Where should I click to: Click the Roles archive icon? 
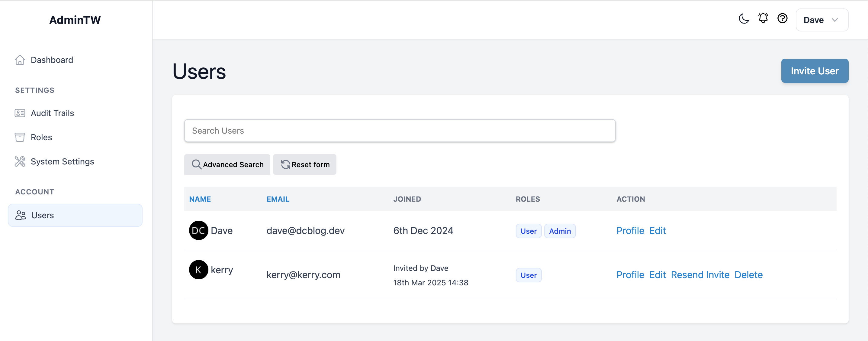coord(20,137)
